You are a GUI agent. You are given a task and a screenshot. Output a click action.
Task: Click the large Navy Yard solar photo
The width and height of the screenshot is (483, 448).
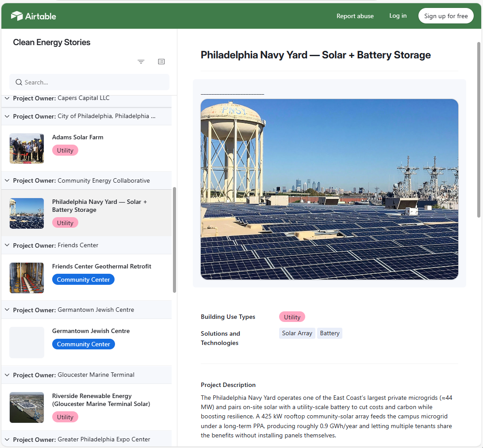(329, 189)
